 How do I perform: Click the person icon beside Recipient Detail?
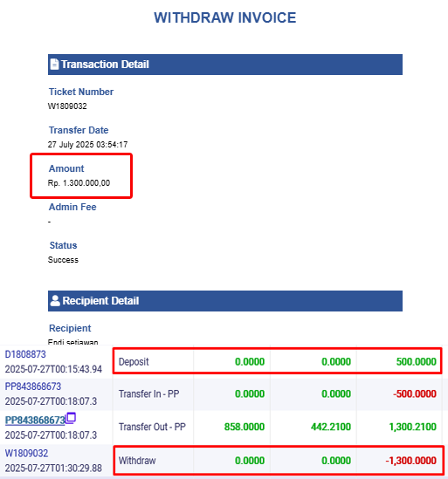click(55, 301)
